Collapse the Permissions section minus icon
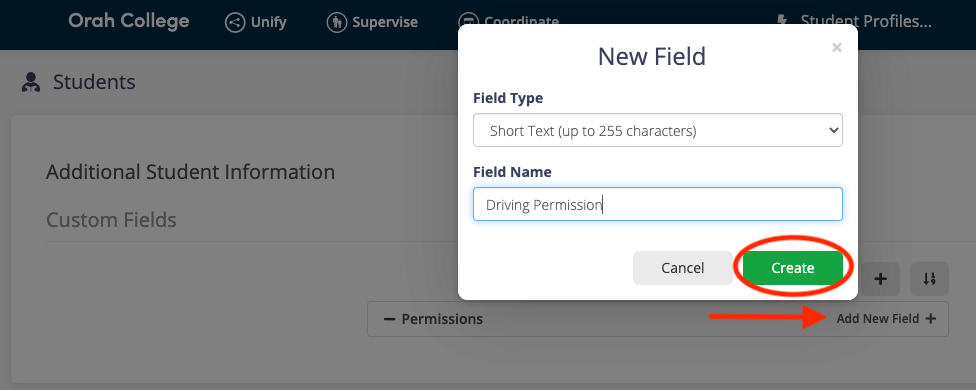The image size is (976, 390). [x=390, y=319]
